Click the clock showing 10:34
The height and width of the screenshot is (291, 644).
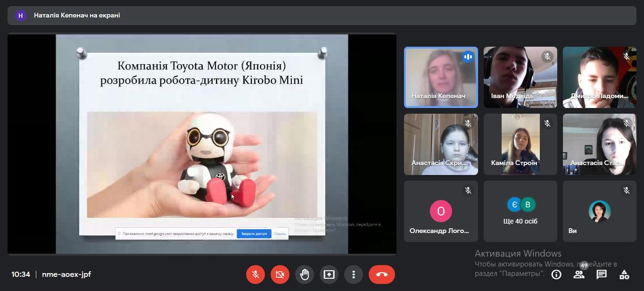click(21, 274)
